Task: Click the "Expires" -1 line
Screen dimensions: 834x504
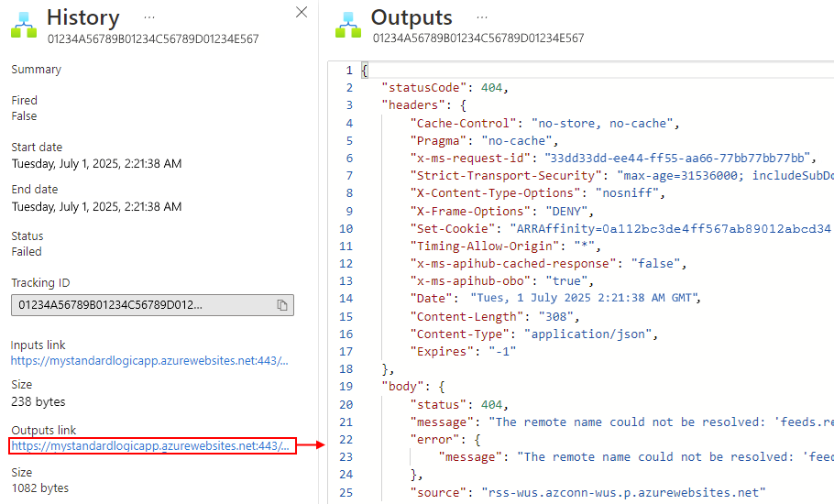Action: (x=463, y=351)
